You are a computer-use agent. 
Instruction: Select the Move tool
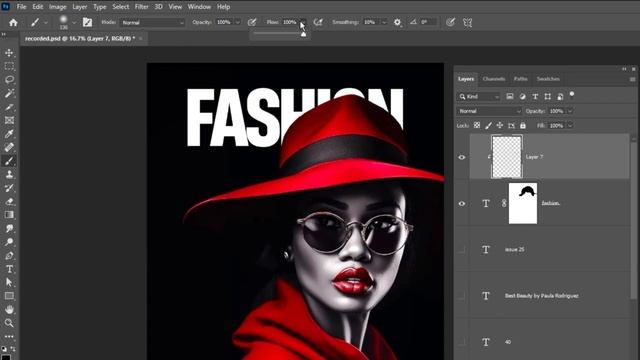9,53
